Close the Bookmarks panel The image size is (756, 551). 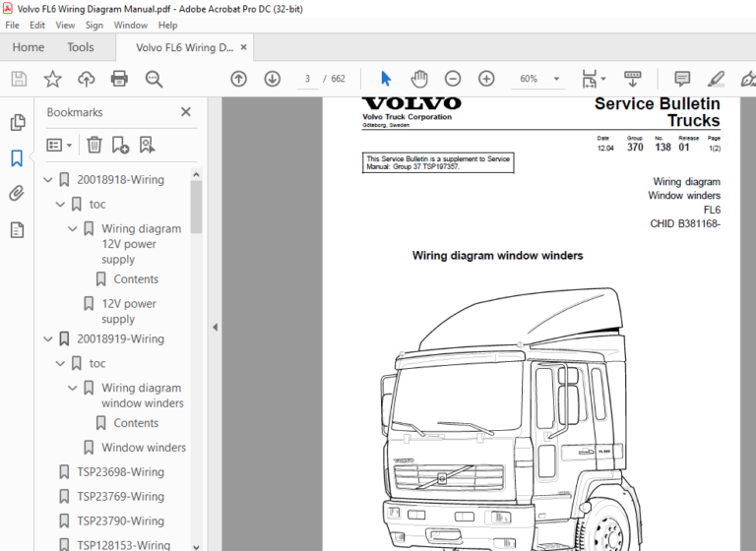click(x=186, y=112)
